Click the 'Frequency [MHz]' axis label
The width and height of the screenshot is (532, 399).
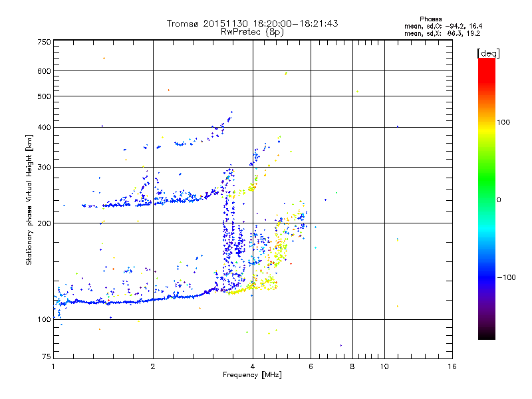click(252, 375)
